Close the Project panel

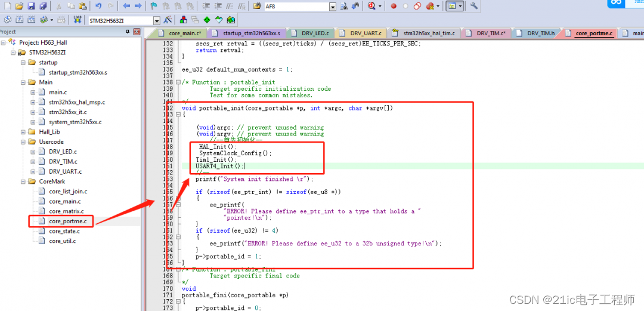pyautogui.click(x=137, y=32)
